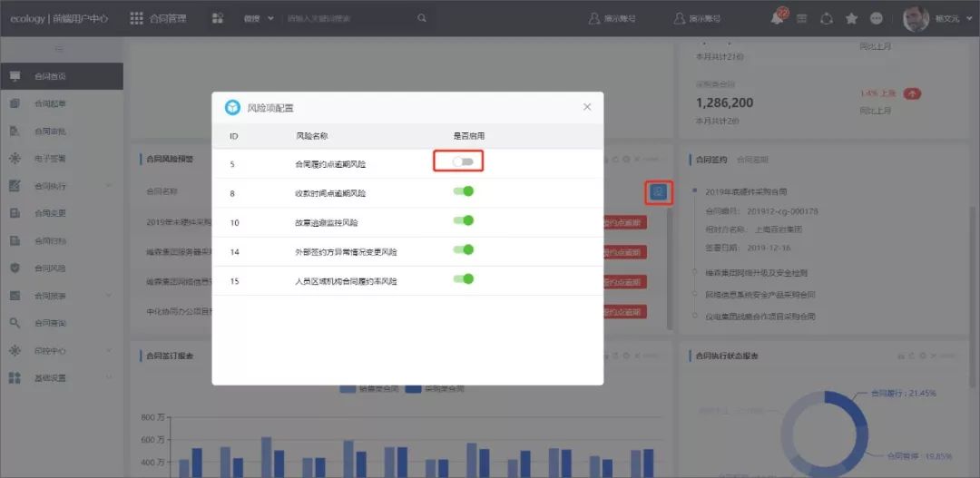980x478 pixels.
Task: Click the 合同起草 sidebar icon
Action: (15, 103)
